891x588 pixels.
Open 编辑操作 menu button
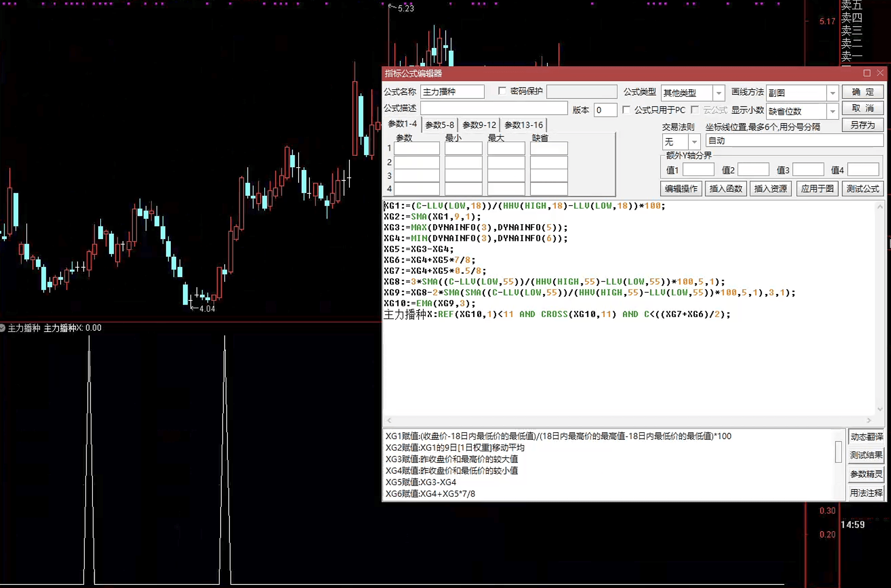(x=681, y=188)
